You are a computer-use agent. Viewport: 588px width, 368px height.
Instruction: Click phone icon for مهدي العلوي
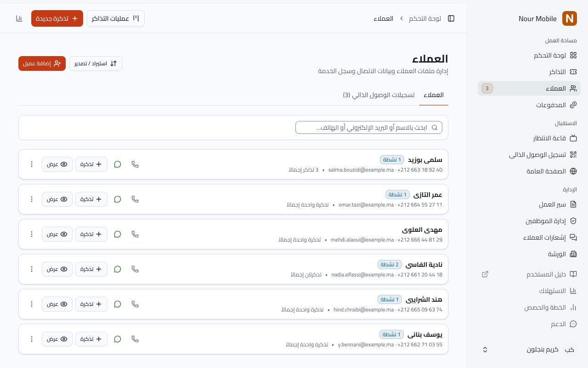click(135, 234)
